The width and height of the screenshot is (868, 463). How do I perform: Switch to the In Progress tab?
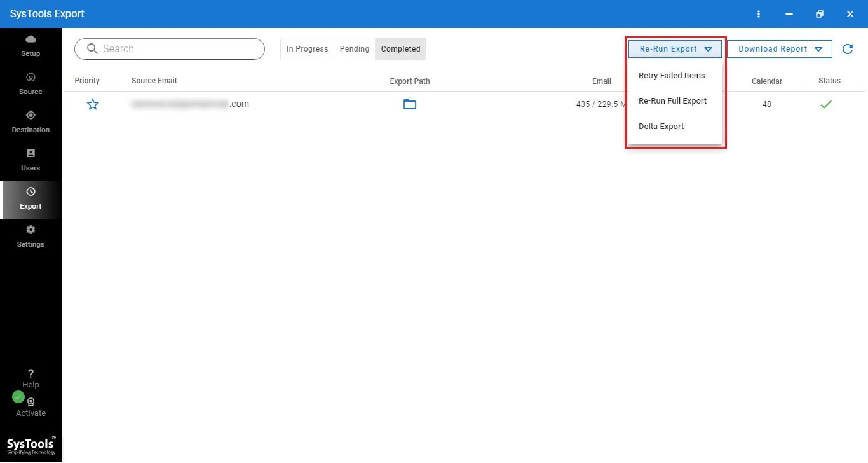(x=307, y=49)
